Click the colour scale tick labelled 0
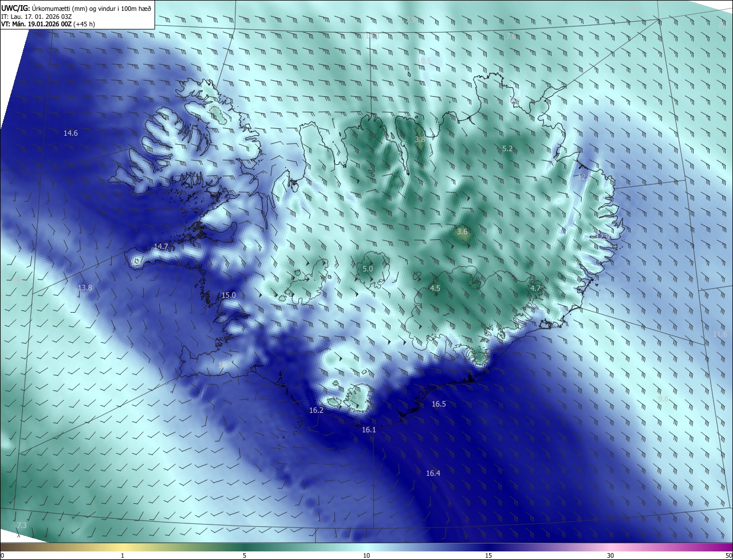This screenshot has height=560, width=733. pyautogui.click(x=2, y=555)
